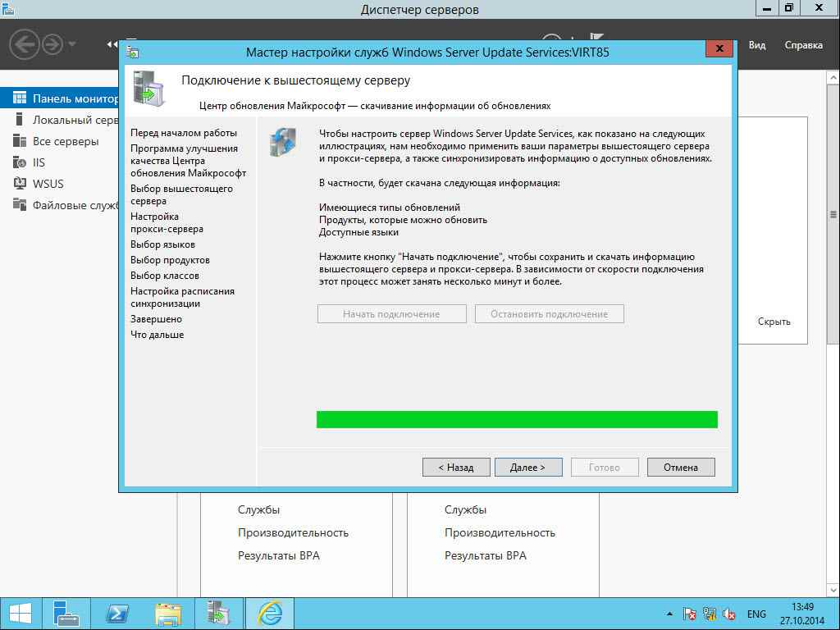Open Вид menu in Server Manager

click(757, 45)
